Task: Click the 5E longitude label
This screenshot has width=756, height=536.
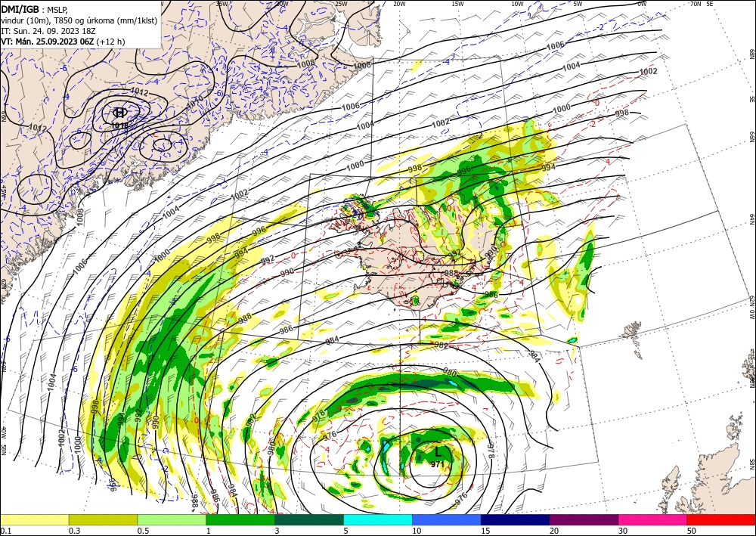Action: click(x=710, y=4)
